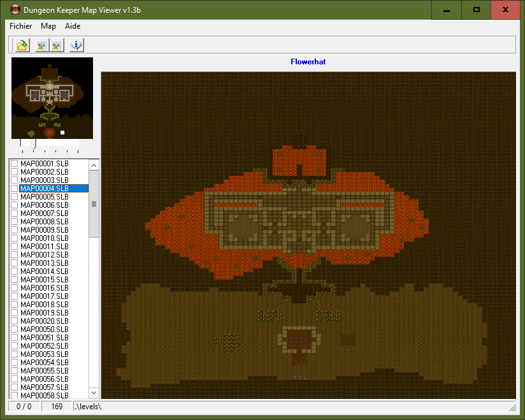Screen dimensions: 525x420
Task: Click the minimap preview thumbnail
Action: point(52,98)
